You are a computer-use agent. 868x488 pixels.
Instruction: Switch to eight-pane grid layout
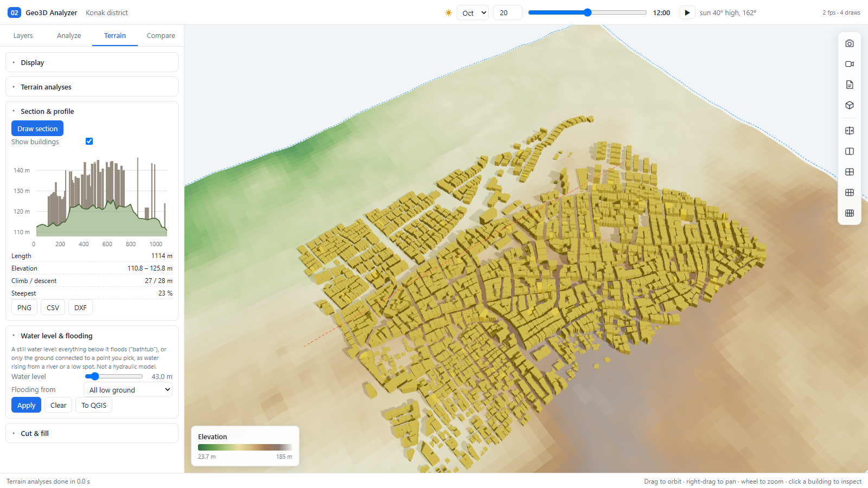(850, 213)
